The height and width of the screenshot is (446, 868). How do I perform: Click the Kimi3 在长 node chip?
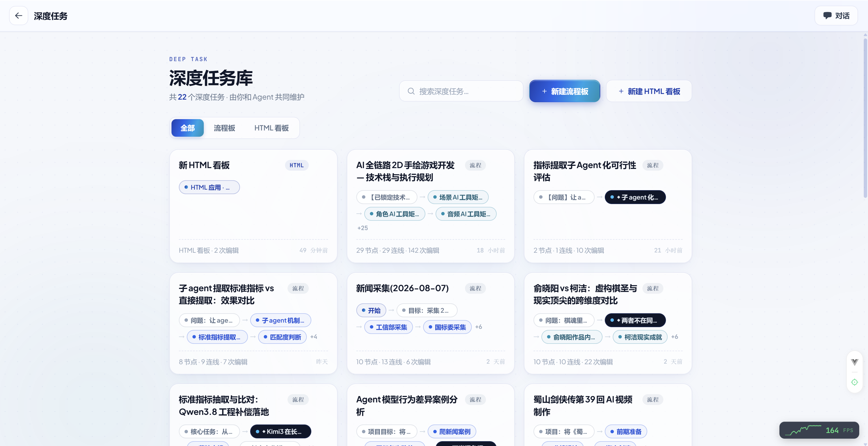281,432
